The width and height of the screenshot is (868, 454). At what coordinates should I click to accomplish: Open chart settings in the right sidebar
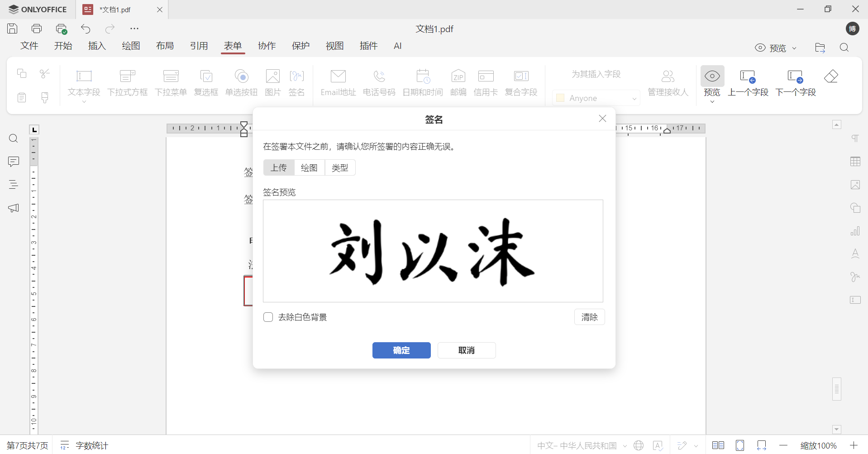855,231
